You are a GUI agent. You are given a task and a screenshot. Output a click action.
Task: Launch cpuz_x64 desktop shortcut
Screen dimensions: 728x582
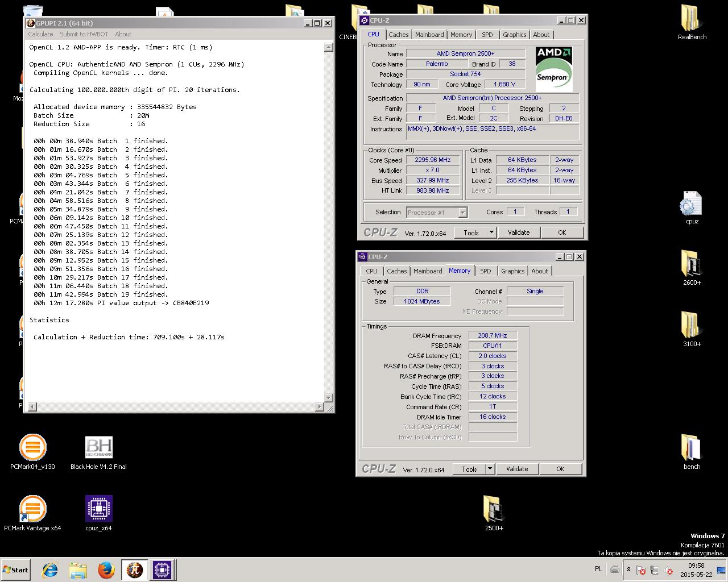coord(98,513)
